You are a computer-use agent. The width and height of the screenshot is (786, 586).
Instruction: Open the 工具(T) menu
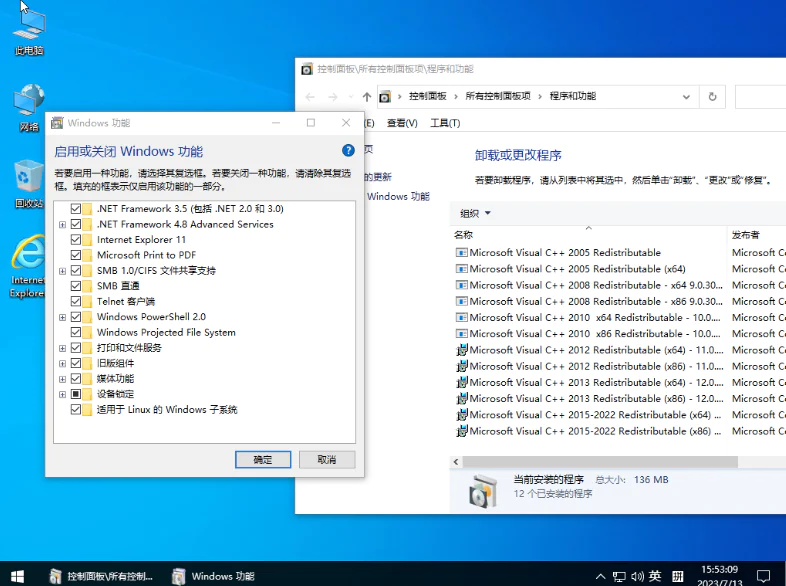click(x=445, y=123)
